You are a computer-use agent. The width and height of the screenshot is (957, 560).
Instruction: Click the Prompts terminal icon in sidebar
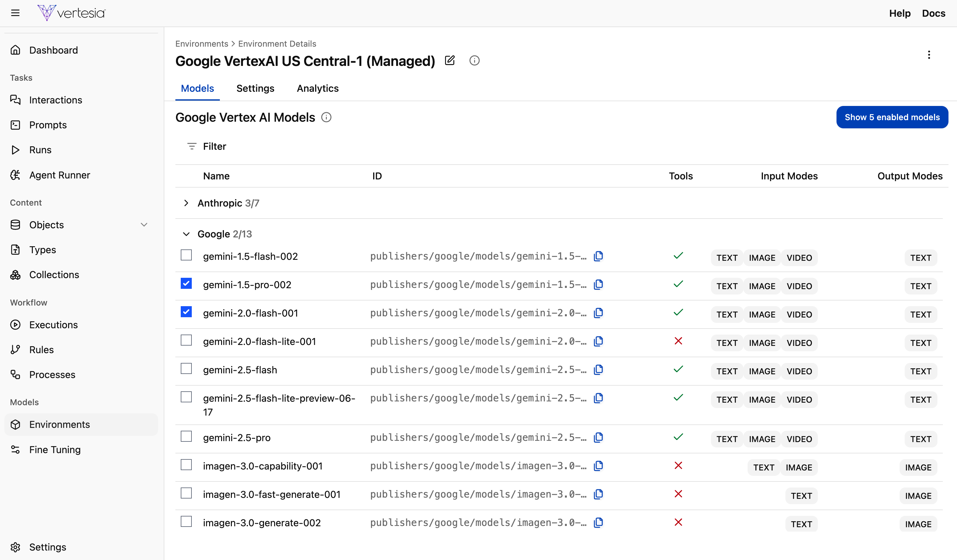15,125
